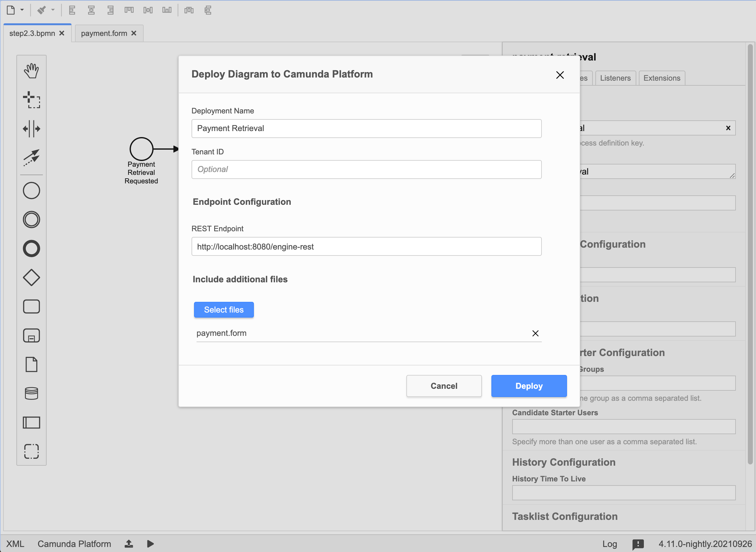Viewport: 756px width, 552px height.
Task: Open the Log panel toggle
Action: click(609, 543)
